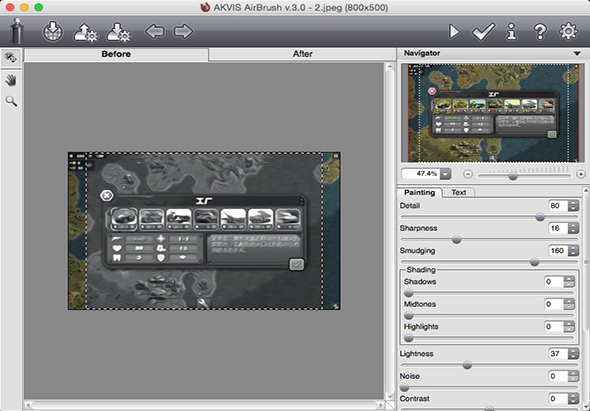Open the AKVIS home page globe icon

point(53,31)
